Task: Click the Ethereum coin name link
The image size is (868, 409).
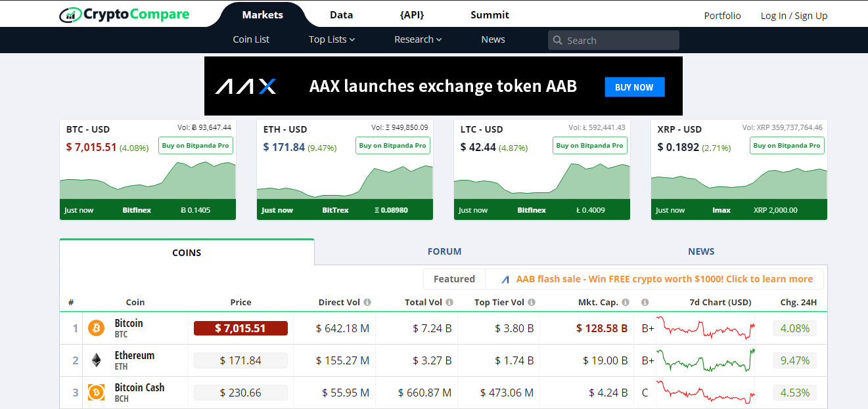Action: coord(135,355)
